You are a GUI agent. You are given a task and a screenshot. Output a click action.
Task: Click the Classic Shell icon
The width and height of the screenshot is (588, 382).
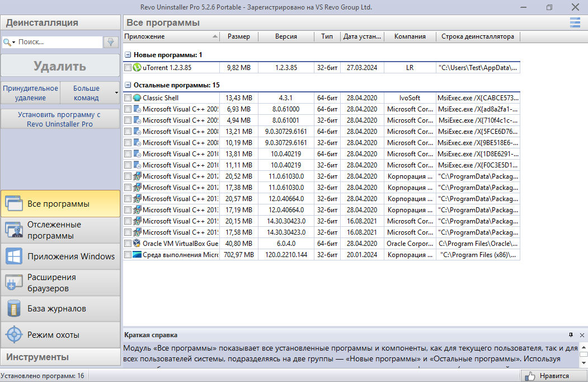(x=137, y=97)
